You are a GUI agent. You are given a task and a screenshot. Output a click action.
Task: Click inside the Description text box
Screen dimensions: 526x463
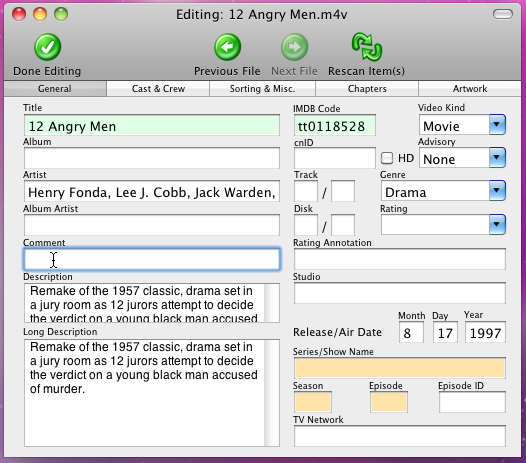[x=144, y=303]
